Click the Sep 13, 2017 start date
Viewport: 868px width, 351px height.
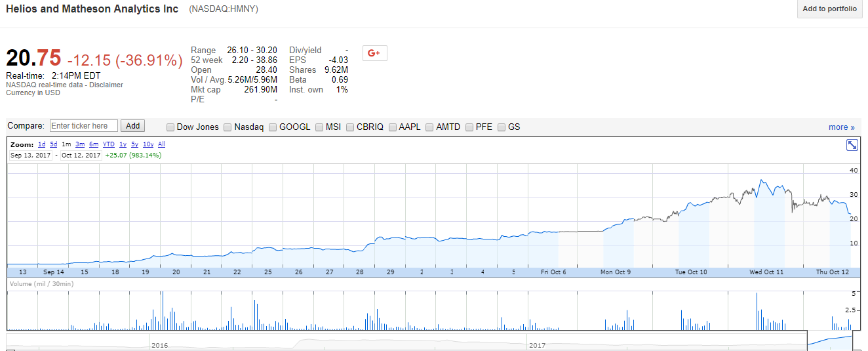click(x=31, y=155)
